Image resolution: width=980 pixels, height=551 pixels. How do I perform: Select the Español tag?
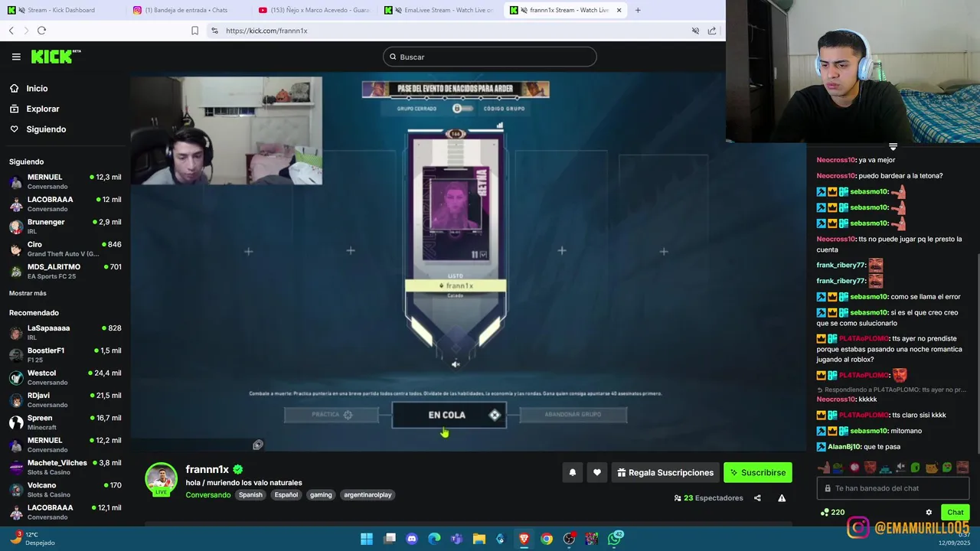[x=286, y=495]
